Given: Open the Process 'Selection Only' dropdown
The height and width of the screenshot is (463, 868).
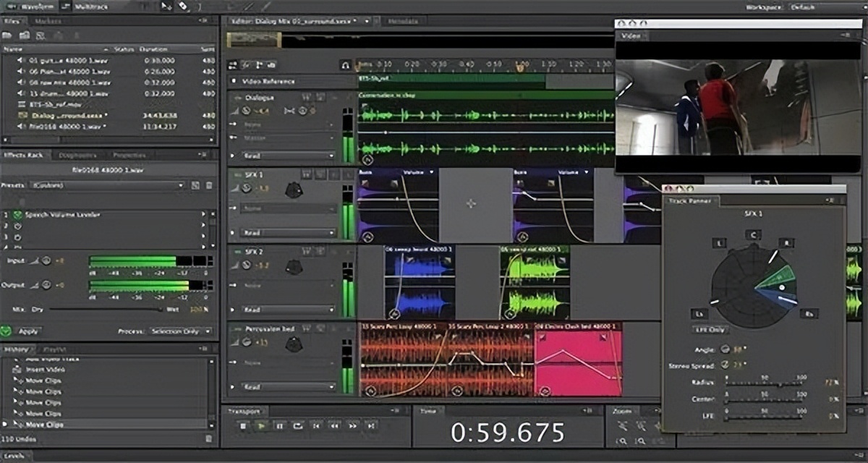Looking at the screenshot, I should pos(181,331).
